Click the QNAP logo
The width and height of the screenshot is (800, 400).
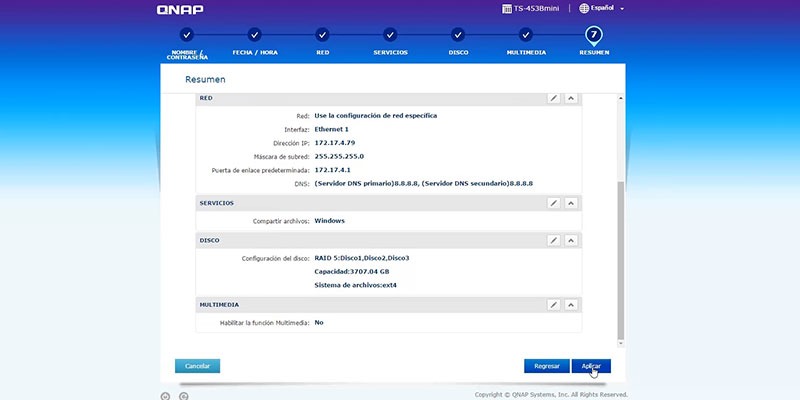pos(180,9)
